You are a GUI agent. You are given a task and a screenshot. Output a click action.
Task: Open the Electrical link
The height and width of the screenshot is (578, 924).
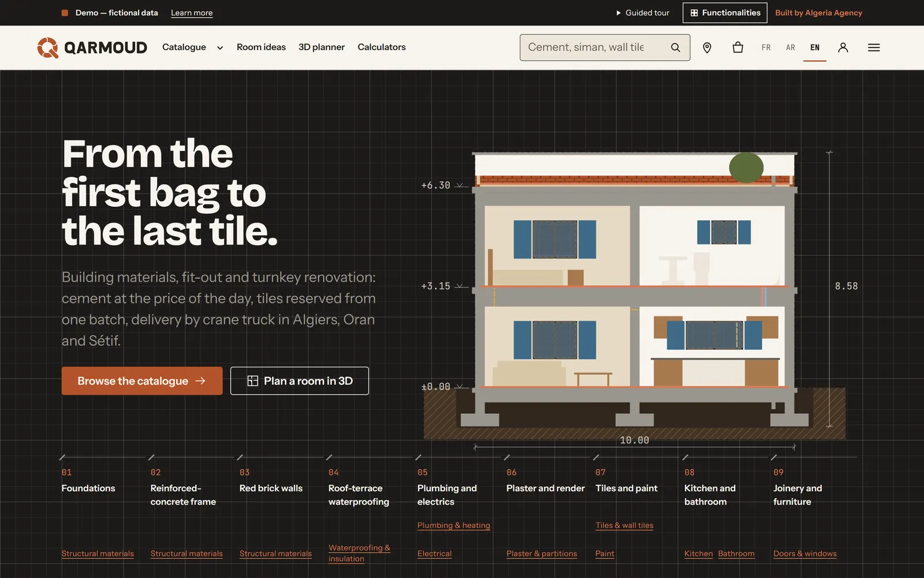[x=434, y=554]
